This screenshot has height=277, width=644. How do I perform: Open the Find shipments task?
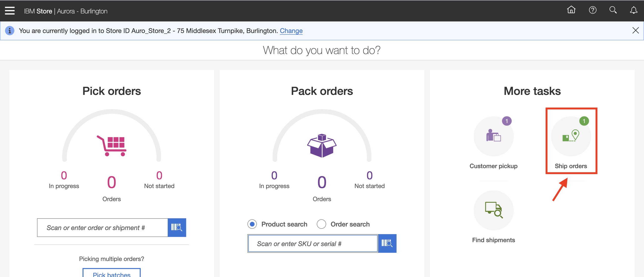pos(493,217)
